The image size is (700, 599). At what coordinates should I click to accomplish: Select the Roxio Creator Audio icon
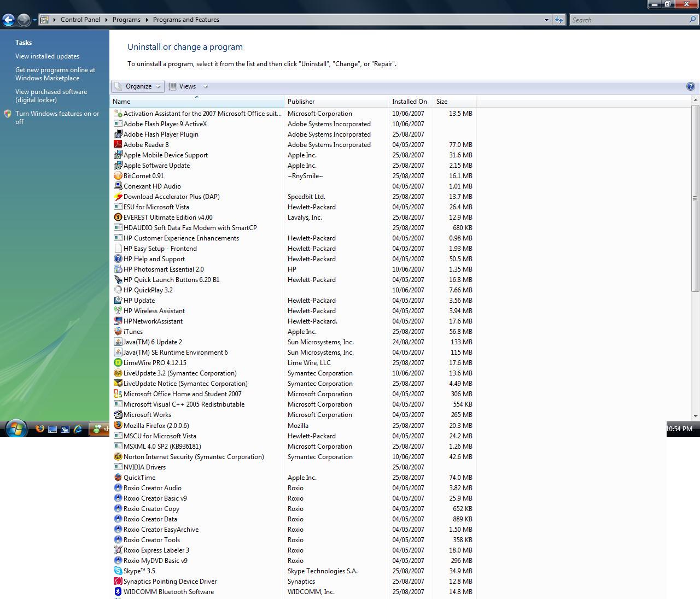click(x=118, y=488)
